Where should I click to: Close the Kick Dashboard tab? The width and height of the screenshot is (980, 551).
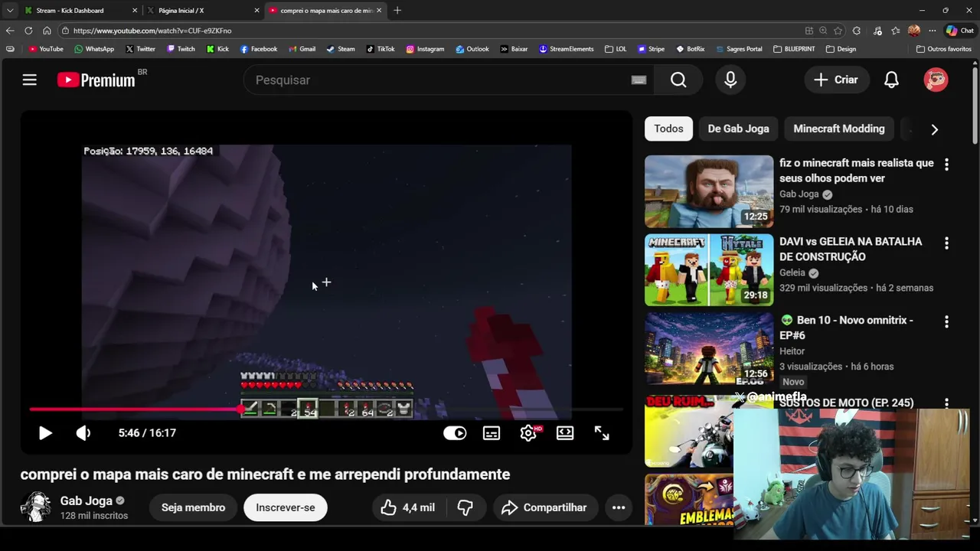tap(135, 11)
